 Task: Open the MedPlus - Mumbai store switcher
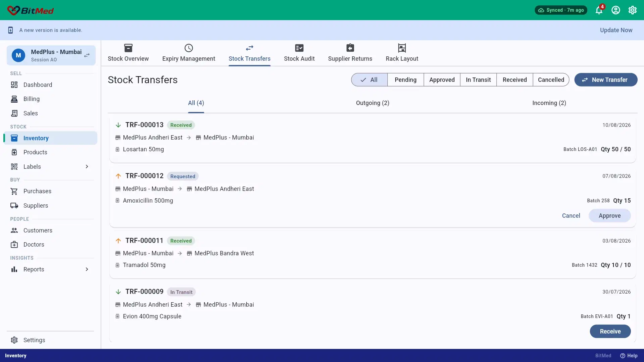point(51,55)
